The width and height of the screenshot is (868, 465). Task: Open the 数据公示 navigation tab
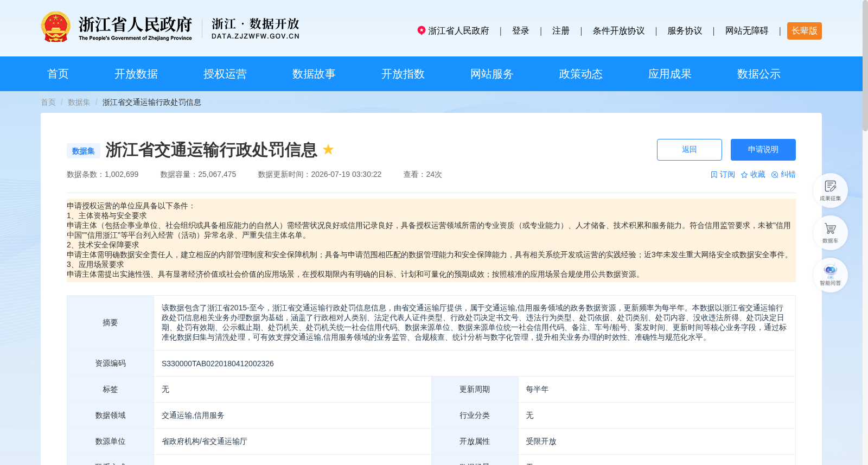[759, 74]
